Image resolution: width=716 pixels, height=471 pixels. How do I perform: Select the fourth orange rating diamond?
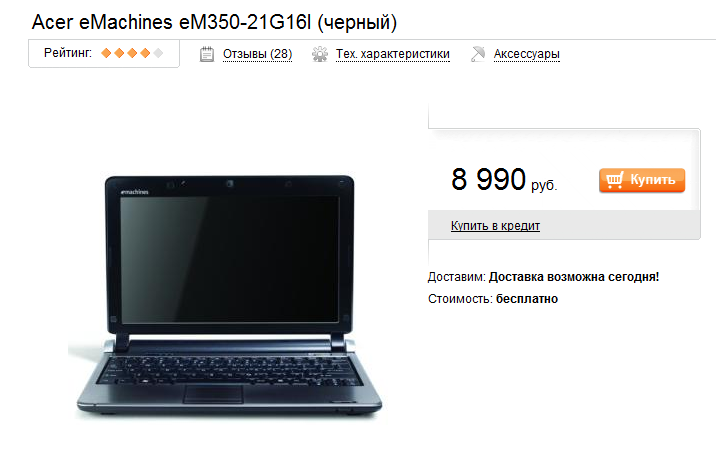pyautogui.click(x=145, y=53)
